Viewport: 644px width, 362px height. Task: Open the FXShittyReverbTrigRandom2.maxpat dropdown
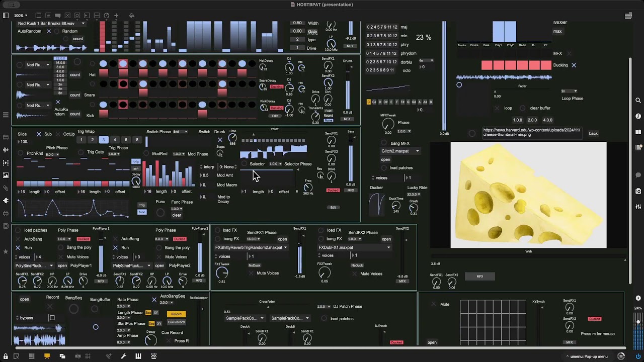251,247
